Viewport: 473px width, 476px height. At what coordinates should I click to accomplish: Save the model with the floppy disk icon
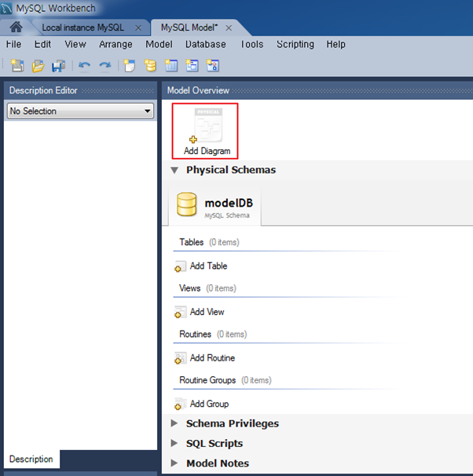[58, 65]
